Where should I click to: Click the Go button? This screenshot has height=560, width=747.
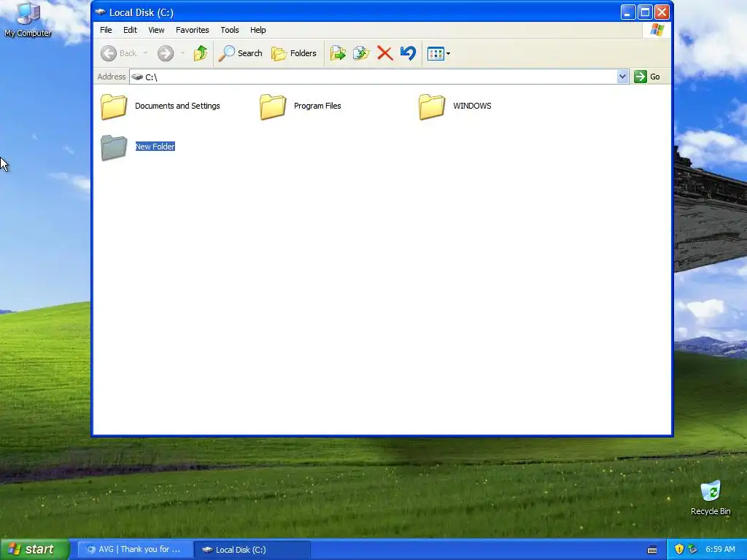(647, 77)
